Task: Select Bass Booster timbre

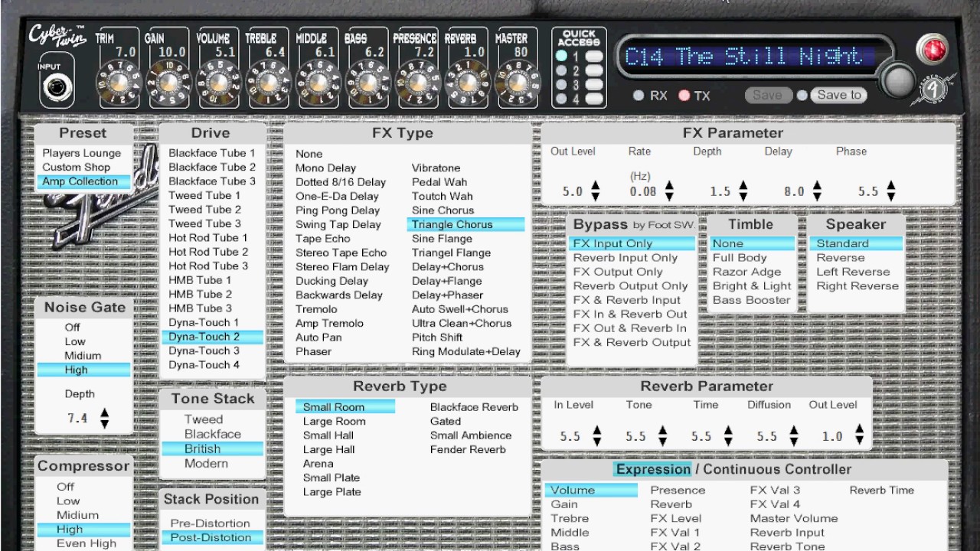Action: [751, 300]
